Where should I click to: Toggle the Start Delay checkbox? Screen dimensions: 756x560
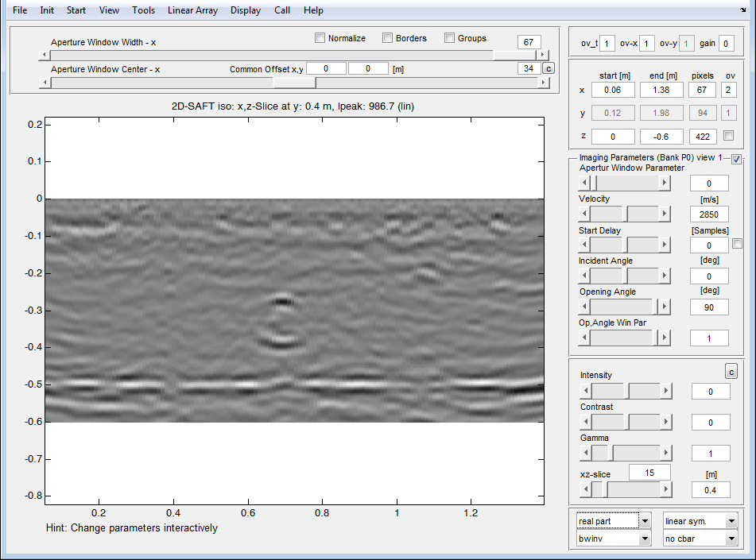(x=737, y=244)
